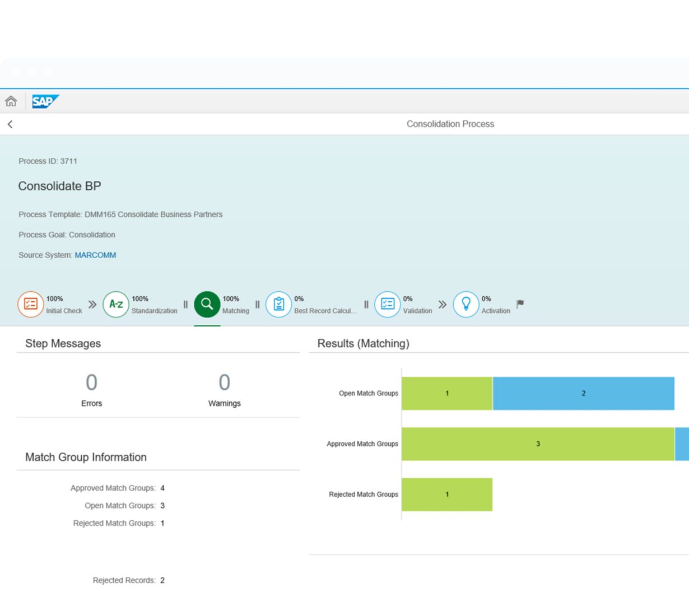
Task: Click the pause marker after Standardization
Action: [x=185, y=305]
